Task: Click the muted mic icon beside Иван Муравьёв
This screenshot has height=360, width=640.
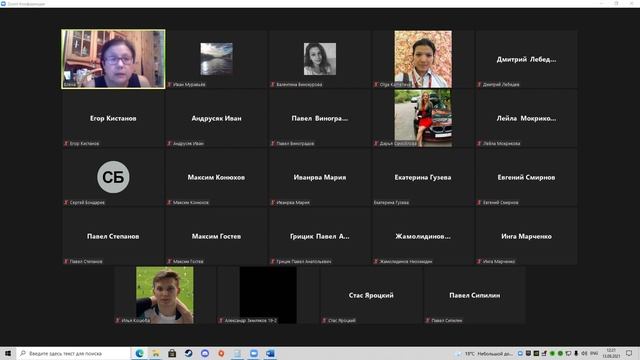Action: pos(169,84)
